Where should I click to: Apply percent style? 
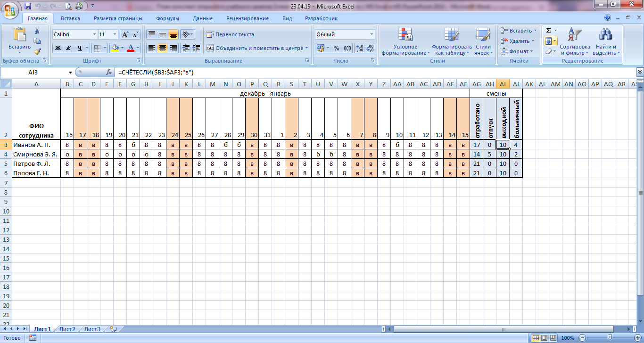336,48
